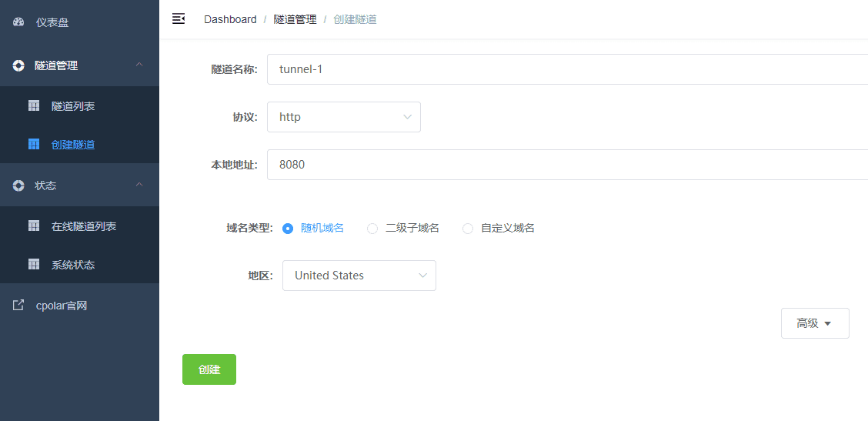The image size is (868, 421).
Task: Click the 协议 label
Action: (x=245, y=118)
